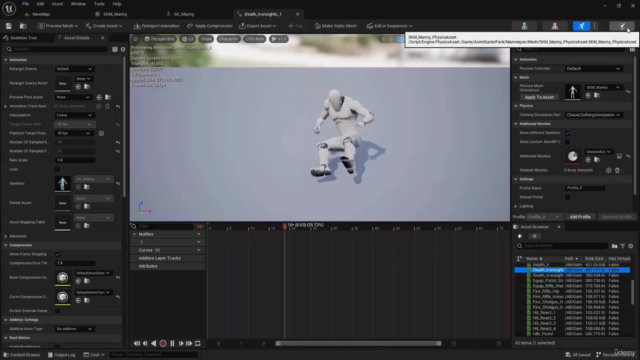Toggle Allow Frame Stripping checkbox
Screen dimensions: 640x360
(x=57, y=254)
